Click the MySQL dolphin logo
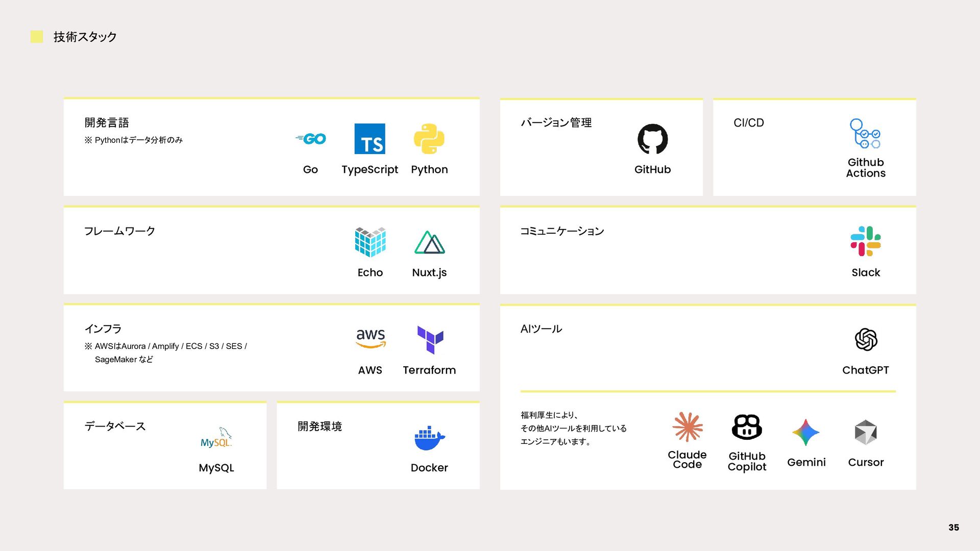The width and height of the screenshot is (980, 551). [x=216, y=438]
